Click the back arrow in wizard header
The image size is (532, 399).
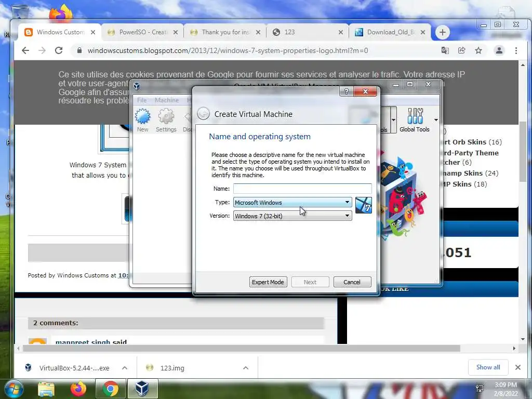tap(203, 114)
